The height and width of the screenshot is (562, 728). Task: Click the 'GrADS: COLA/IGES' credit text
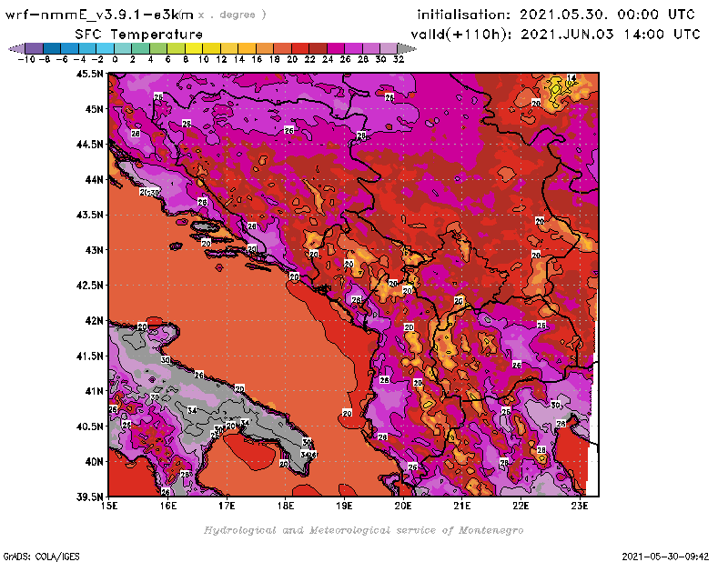pyautogui.click(x=41, y=557)
